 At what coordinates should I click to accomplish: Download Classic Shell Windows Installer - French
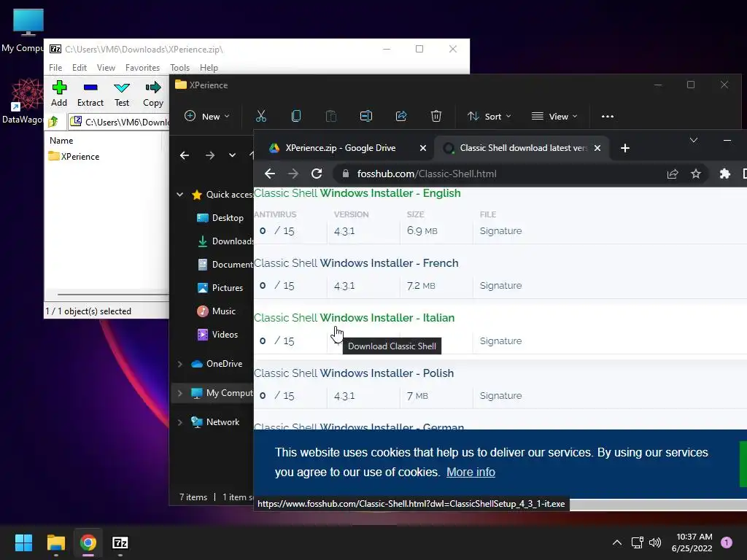pos(356,262)
